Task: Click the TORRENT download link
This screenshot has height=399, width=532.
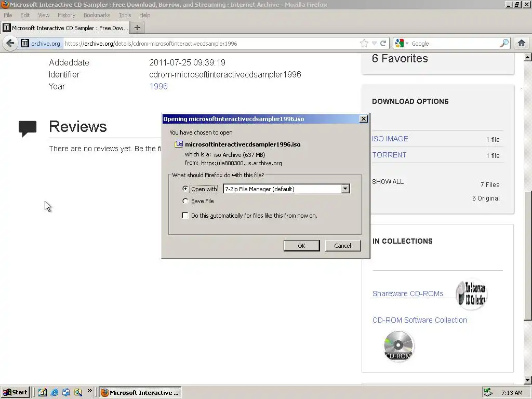Action: (389, 155)
